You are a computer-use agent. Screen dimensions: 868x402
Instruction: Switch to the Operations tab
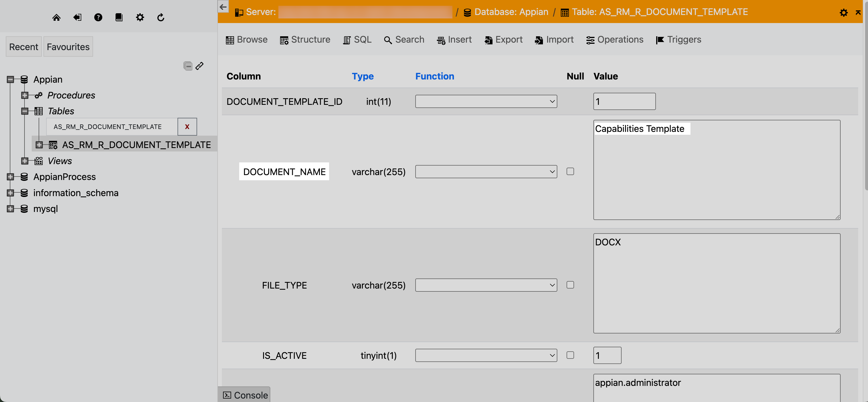pos(615,40)
